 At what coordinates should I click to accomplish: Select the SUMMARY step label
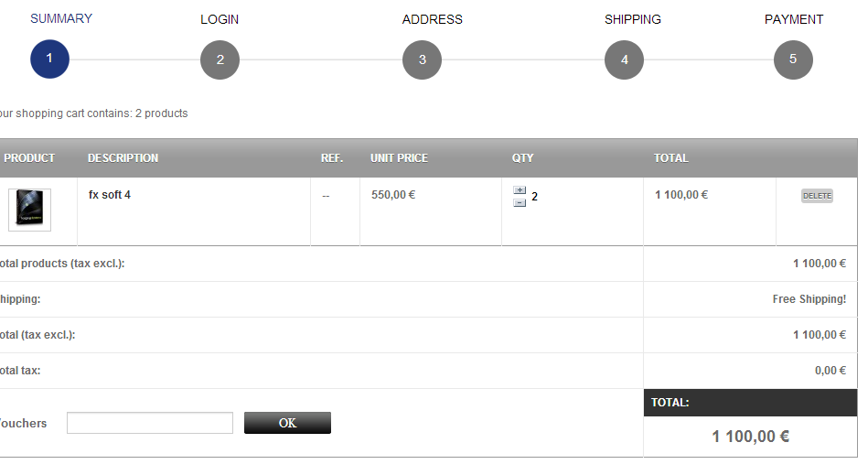61,18
